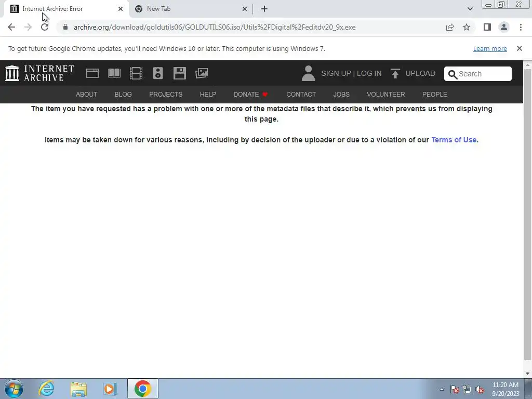The image size is (532, 399).
Task: Open the JOBS menu item
Action: (341, 95)
